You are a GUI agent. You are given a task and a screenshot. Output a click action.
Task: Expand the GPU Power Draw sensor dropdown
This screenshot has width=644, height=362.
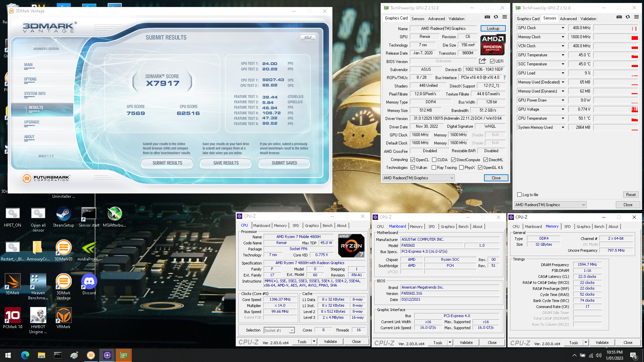[563, 100]
